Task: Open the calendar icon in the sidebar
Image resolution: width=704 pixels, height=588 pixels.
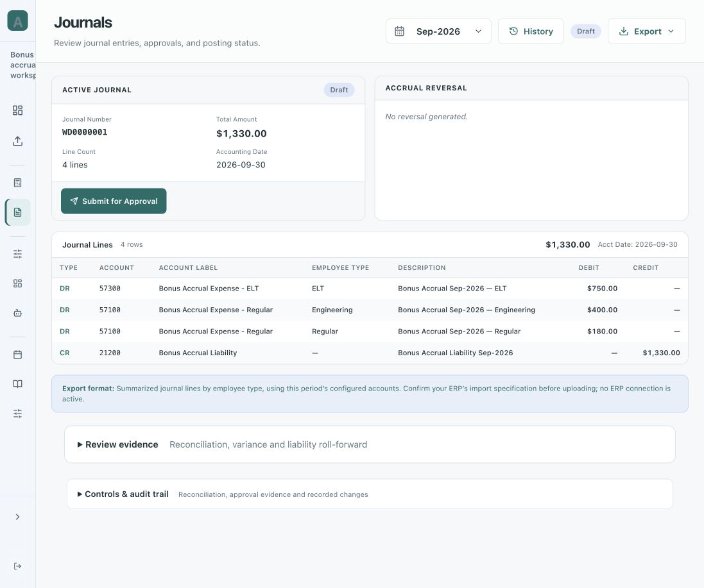Action: pos(17,355)
